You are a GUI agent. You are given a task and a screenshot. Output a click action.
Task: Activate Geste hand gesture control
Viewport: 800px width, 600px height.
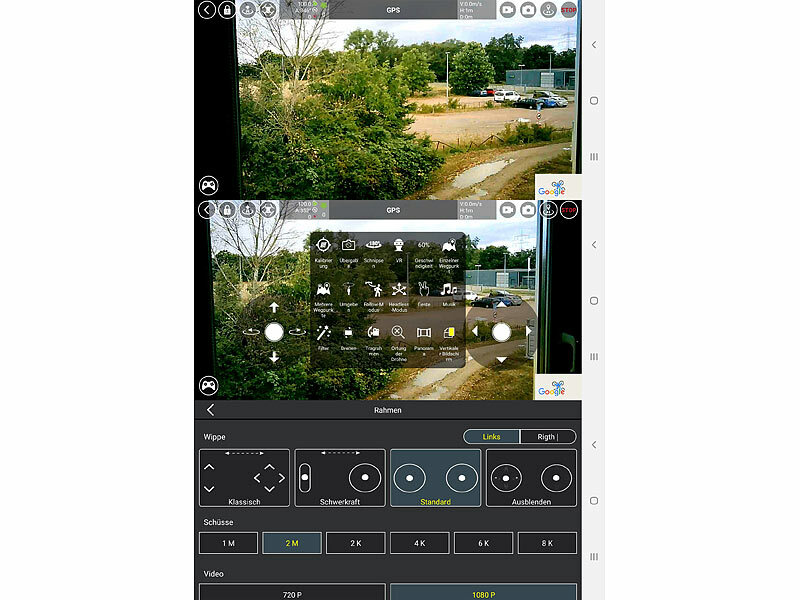coord(423,289)
